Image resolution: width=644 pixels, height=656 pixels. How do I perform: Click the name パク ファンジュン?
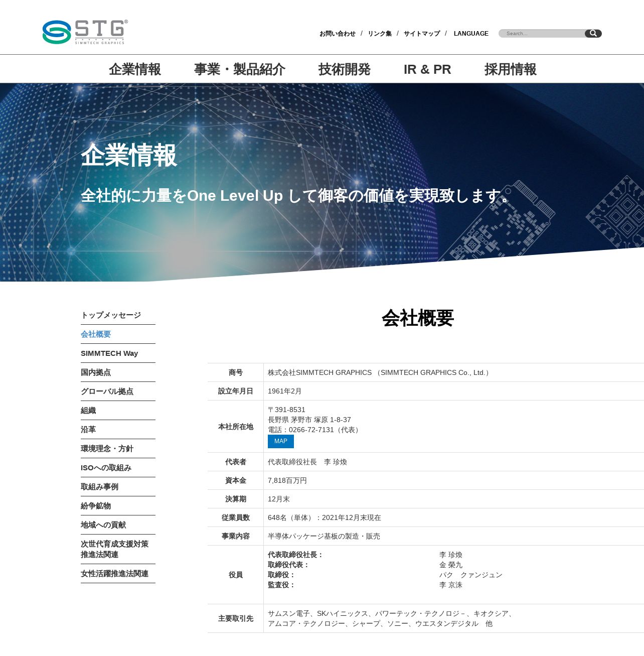click(x=471, y=575)
